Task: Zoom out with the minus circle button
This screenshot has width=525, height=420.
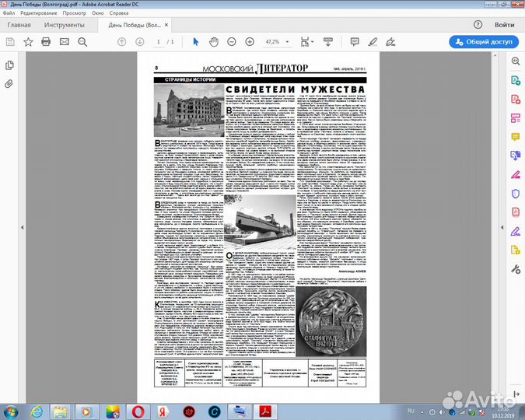Action: point(233,41)
